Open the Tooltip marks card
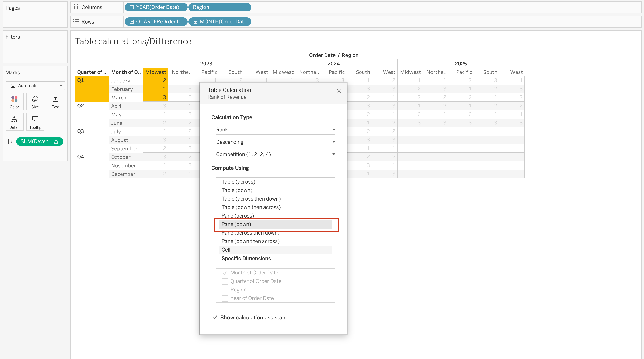 (35, 122)
